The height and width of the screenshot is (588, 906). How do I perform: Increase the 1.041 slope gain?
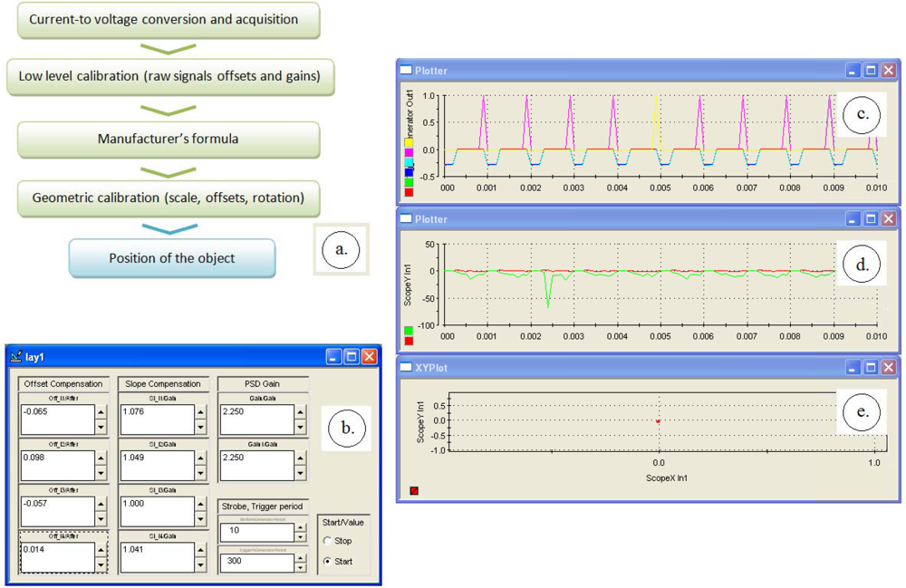[x=200, y=551]
